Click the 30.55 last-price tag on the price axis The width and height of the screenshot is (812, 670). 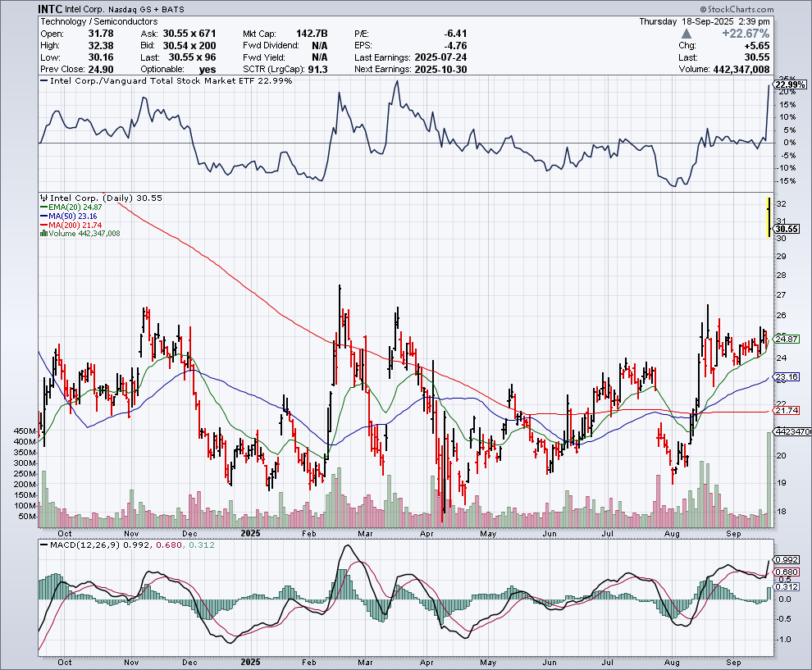tap(787, 229)
